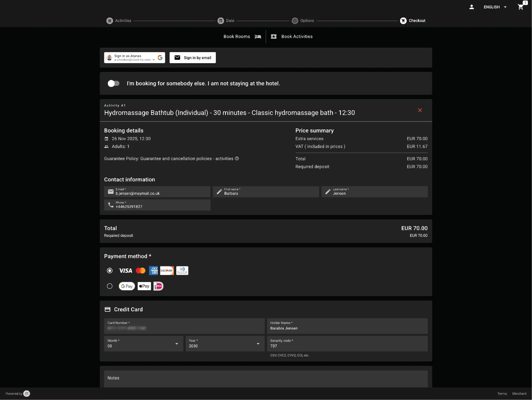Open the Terms link in footer
Image resolution: width=532 pixels, height=400 pixels.
point(502,394)
